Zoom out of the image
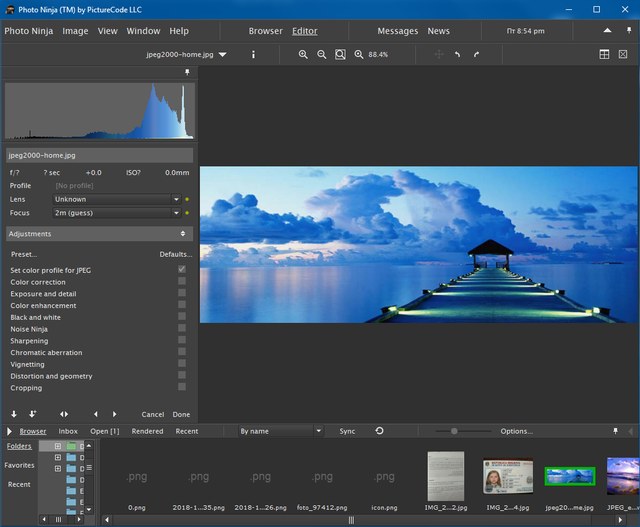640x527 pixels. point(322,54)
